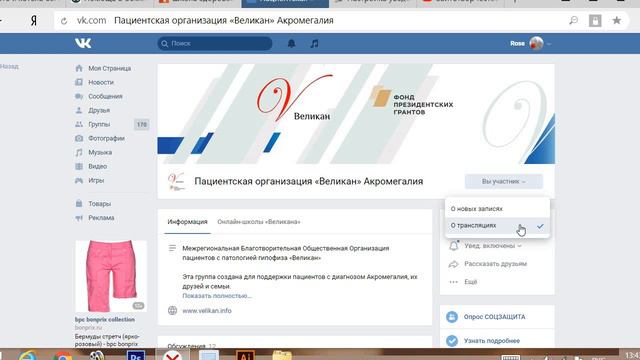Click the browser address bar URL vk.com

pyautogui.click(x=92, y=20)
